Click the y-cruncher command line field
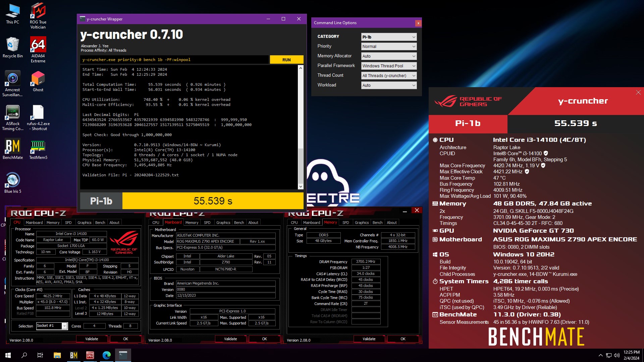The height and width of the screenshot is (362, 644). (x=174, y=60)
